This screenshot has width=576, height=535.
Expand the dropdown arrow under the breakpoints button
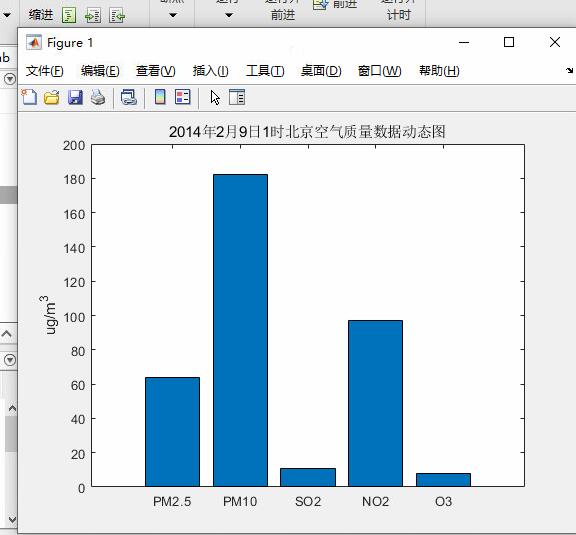173,15
